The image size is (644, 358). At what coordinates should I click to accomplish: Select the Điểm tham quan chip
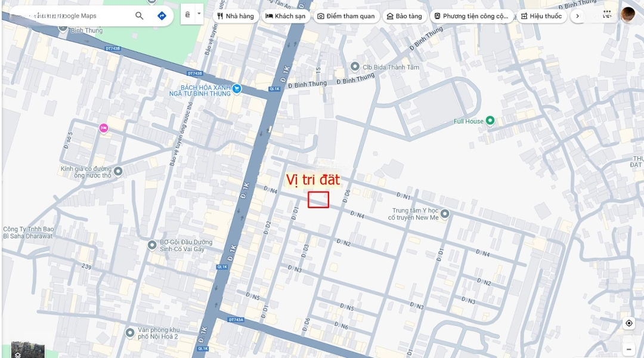tap(346, 16)
